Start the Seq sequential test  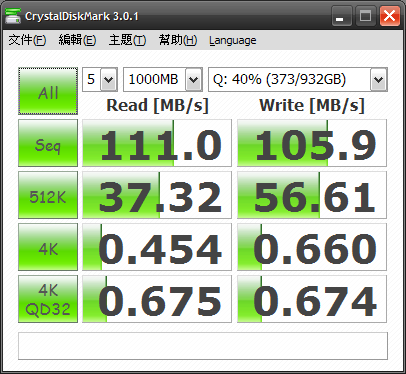click(48, 143)
